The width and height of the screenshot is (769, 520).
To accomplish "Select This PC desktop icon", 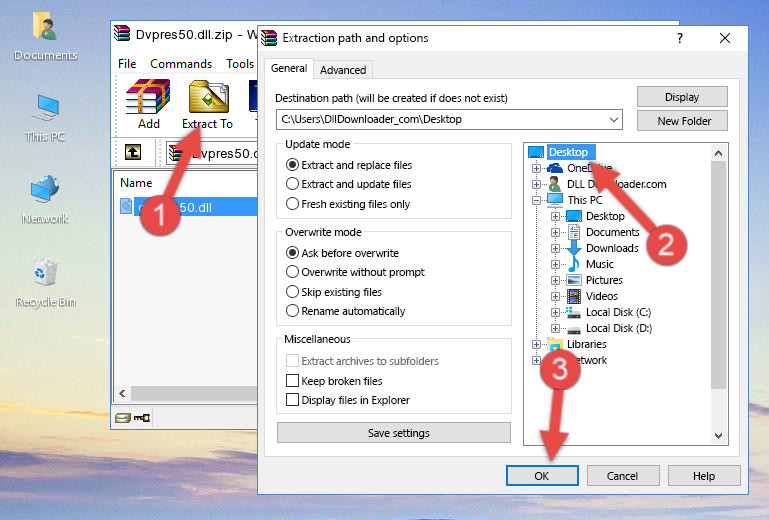I will 45,107.
